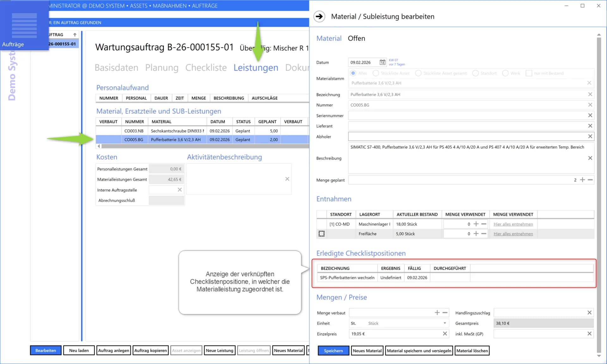Screen dimensions: 607x364
Task: Click Hier alles entnehmen for Freifläche
Action: pyautogui.click(x=513, y=234)
